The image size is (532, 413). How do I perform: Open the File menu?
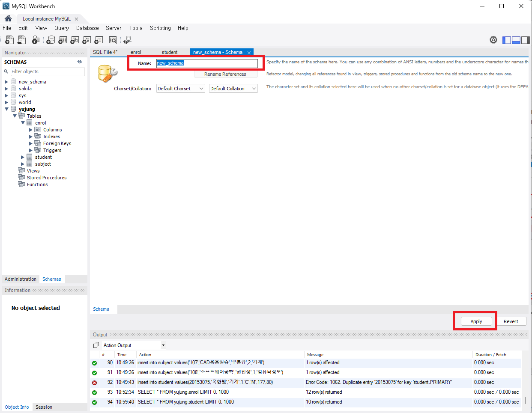7,28
